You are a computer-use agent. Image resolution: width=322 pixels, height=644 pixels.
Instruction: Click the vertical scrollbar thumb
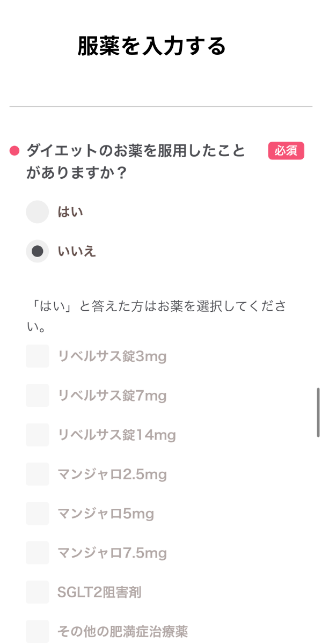(318, 412)
